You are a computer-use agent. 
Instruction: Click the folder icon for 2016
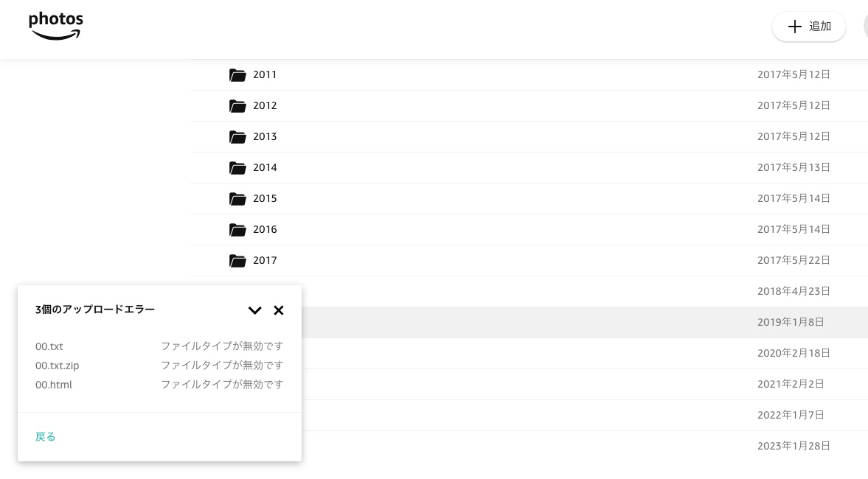click(x=237, y=230)
